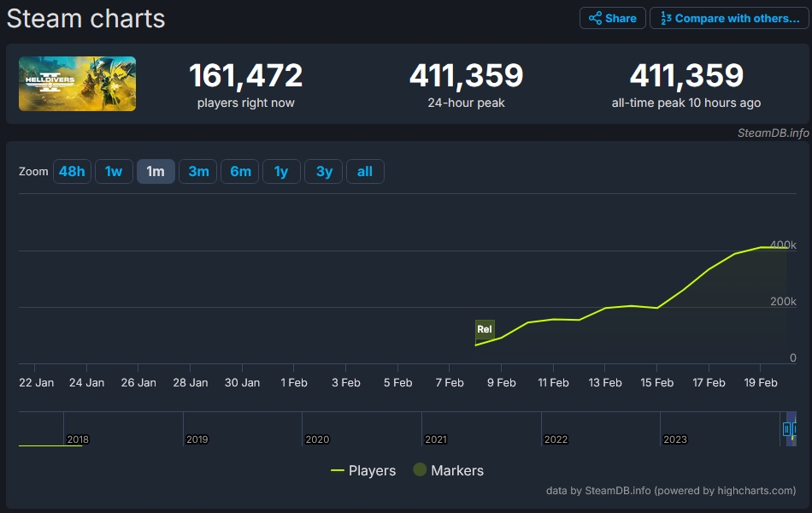Click 2019 in the navigator timeline

click(x=197, y=439)
